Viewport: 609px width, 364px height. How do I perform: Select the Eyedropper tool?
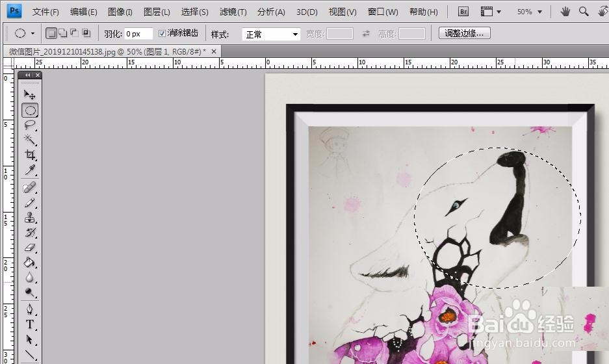coord(30,170)
